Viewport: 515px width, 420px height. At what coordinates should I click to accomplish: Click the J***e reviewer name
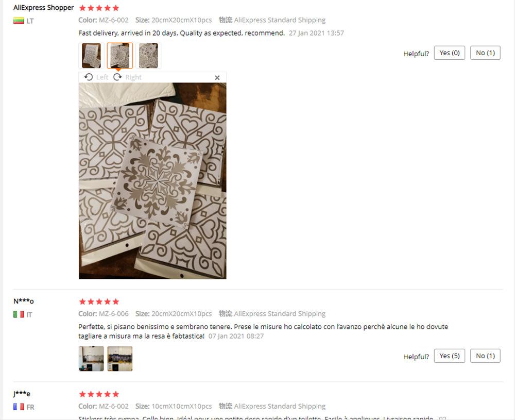click(x=22, y=393)
